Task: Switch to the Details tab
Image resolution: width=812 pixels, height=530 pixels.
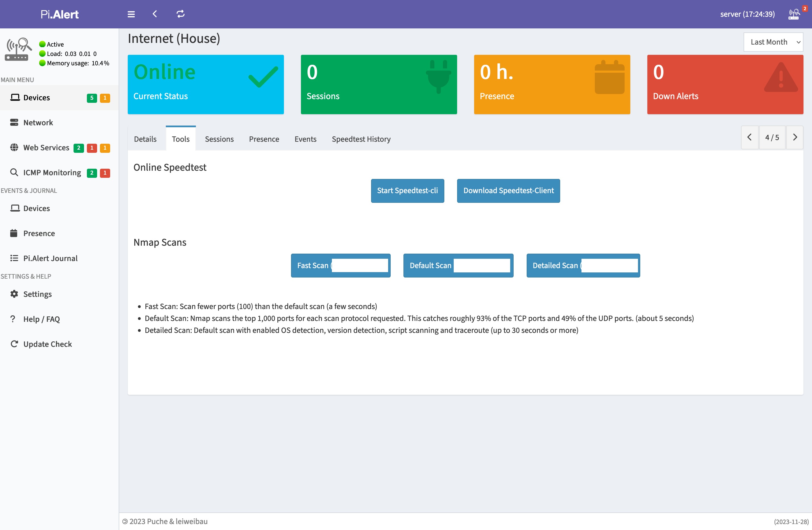Action: pos(145,139)
